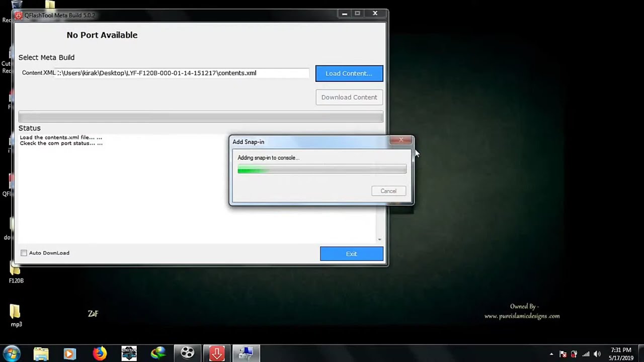The image size is (644, 362).
Task: Click the Load Content button
Action: 349,73
